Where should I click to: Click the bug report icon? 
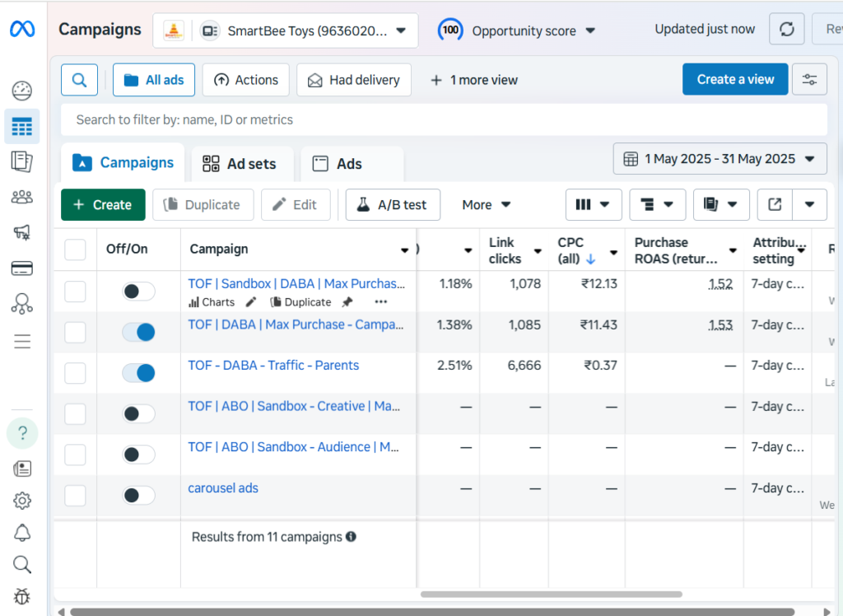pos(22,596)
